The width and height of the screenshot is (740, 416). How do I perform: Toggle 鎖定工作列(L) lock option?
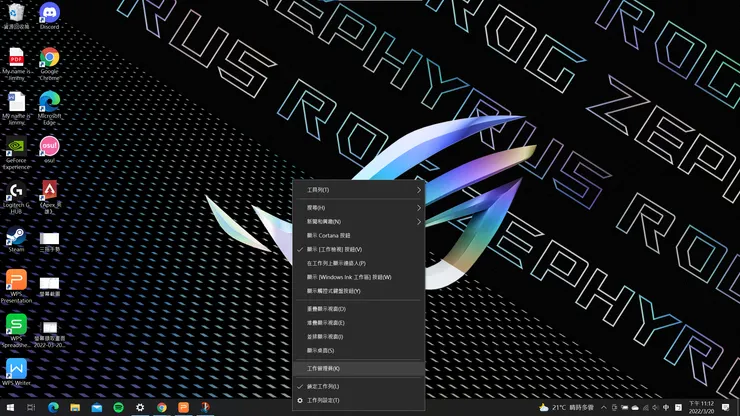[x=359, y=386]
